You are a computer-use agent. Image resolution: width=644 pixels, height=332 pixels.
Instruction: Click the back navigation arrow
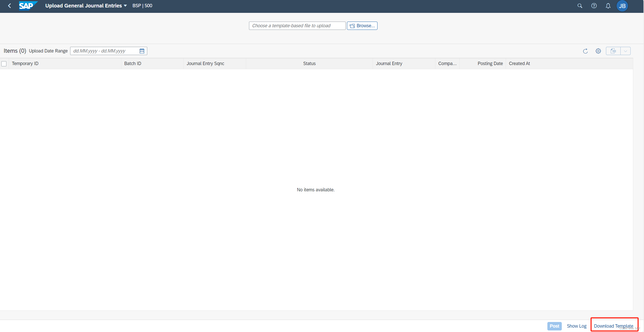tap(10, 6)
